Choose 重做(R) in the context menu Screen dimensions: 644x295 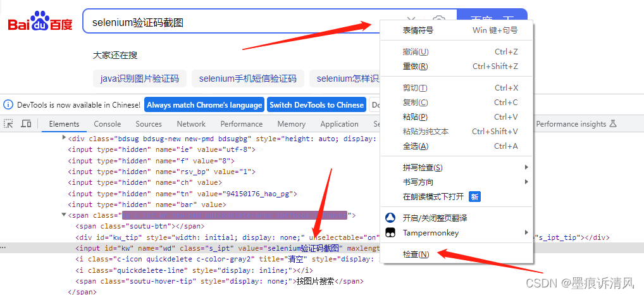tap(457, 66)
